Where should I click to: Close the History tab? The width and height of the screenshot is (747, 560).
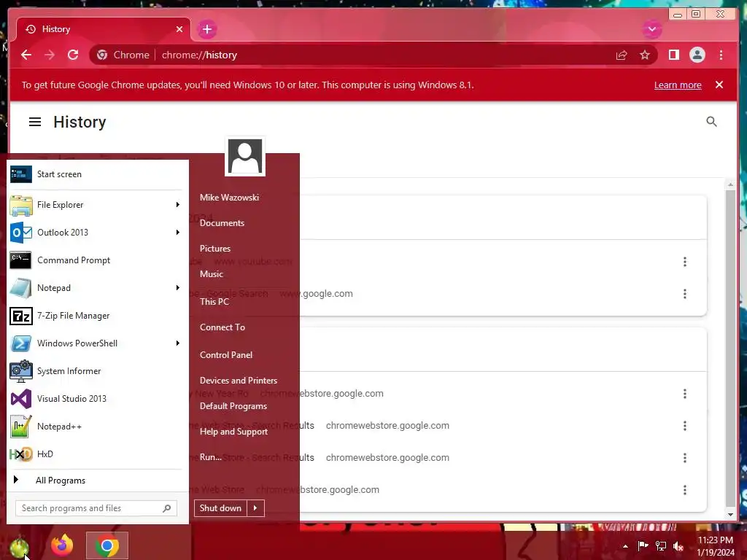[179, 29]
